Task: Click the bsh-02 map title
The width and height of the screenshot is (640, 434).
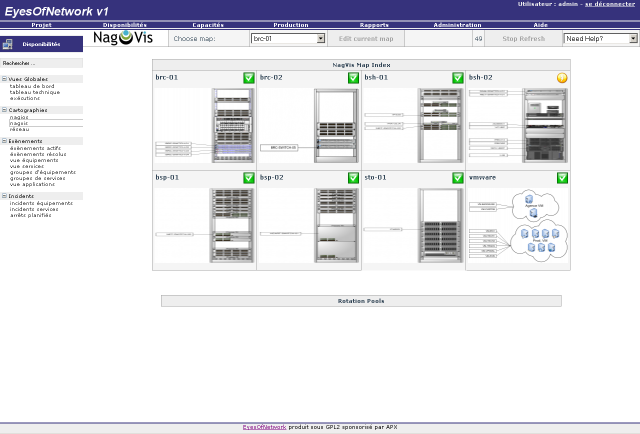Action: pos(480,77)
